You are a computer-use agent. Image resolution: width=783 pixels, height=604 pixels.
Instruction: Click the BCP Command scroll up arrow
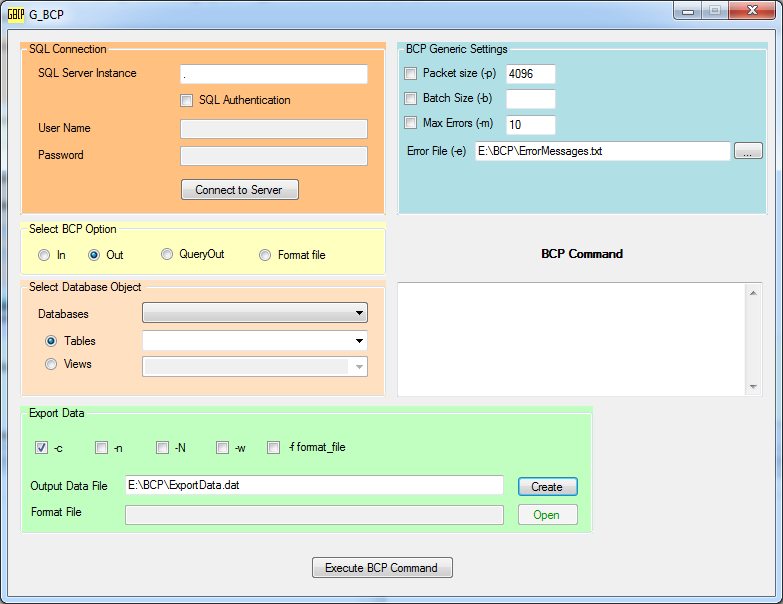[x=753, y=293]
